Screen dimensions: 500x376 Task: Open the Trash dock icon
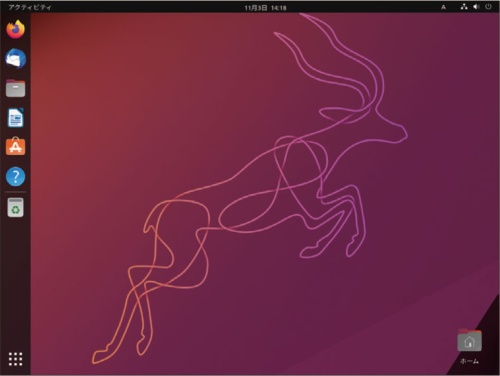15,207
